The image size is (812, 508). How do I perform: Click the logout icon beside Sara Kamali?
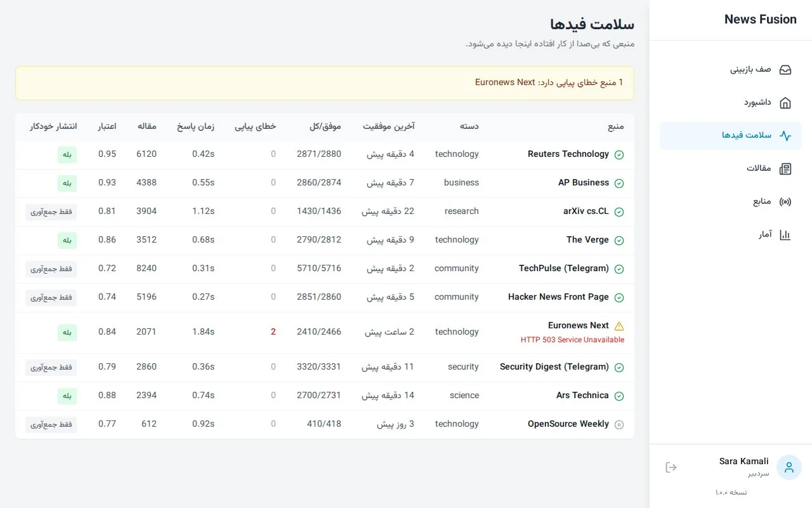(x=671, y=467)
